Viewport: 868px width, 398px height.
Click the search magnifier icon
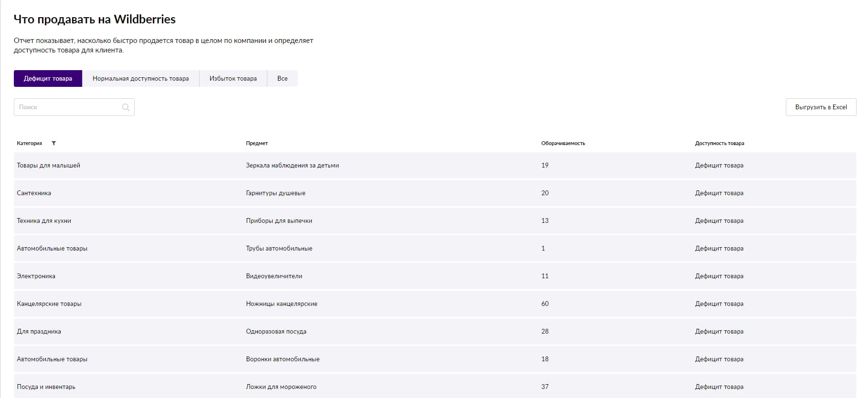pyautogui.click(x=126, y=107)
